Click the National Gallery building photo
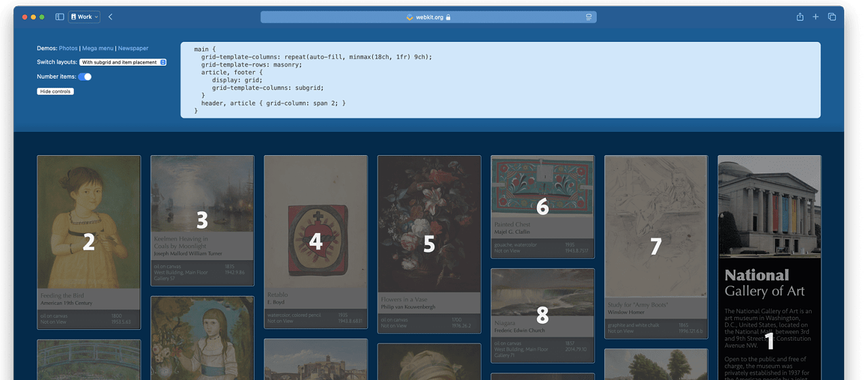 click(770, 207)
